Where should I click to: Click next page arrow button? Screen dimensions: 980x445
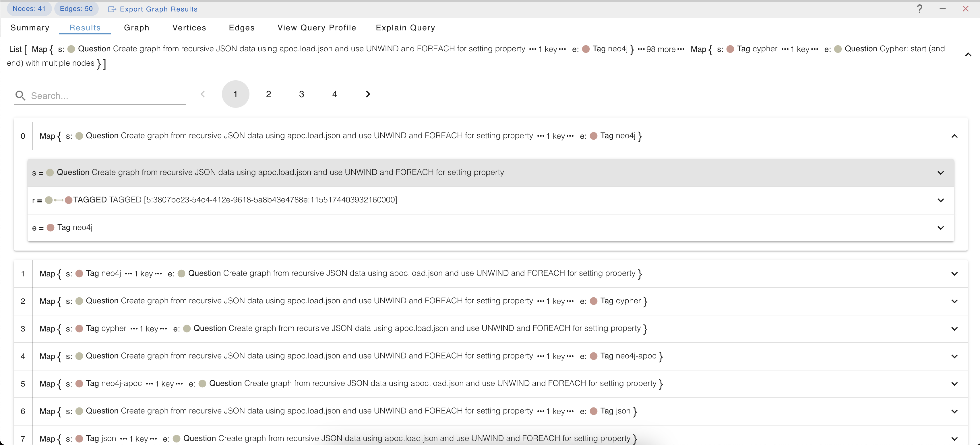368,95
